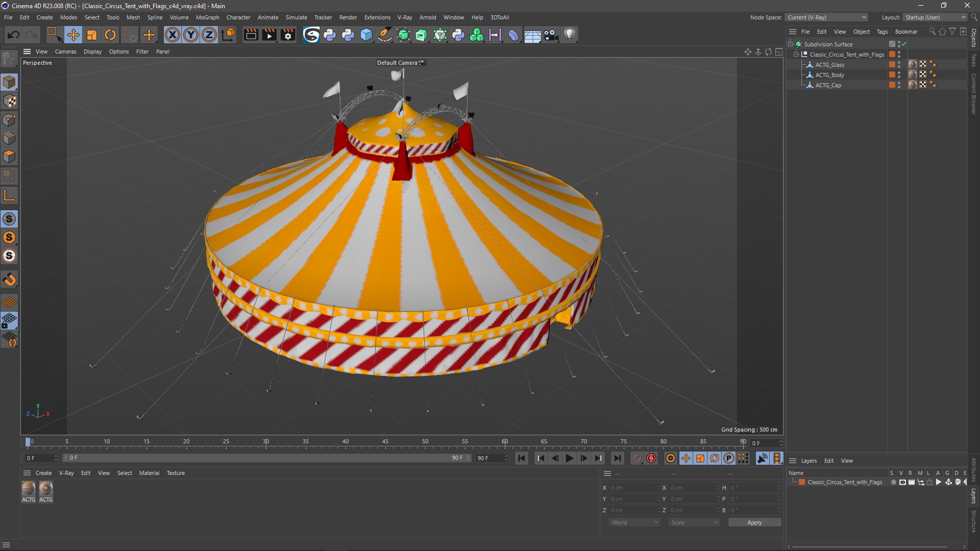Image resolution: width=980 pixels, height=551 pixels.
Task: Enable Texture mode in left sidebar
Action: (x=9, y=101)
